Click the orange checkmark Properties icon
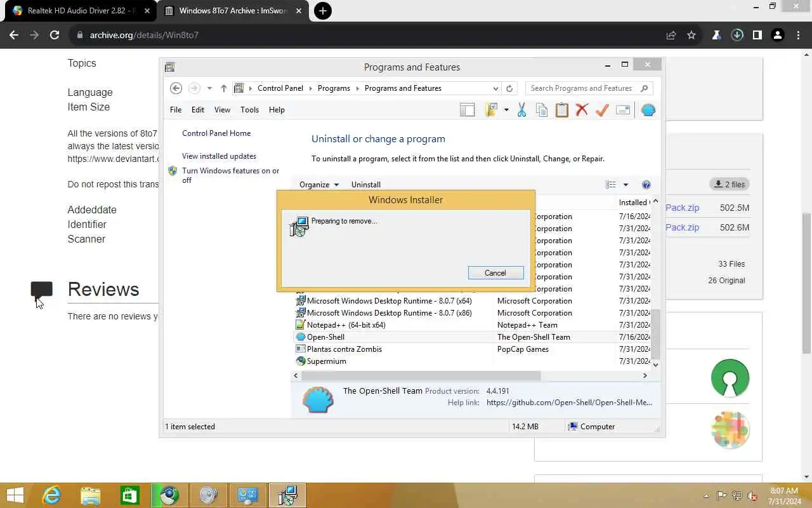This screenshot has height=508, width=812. click(x=602, y=110)
